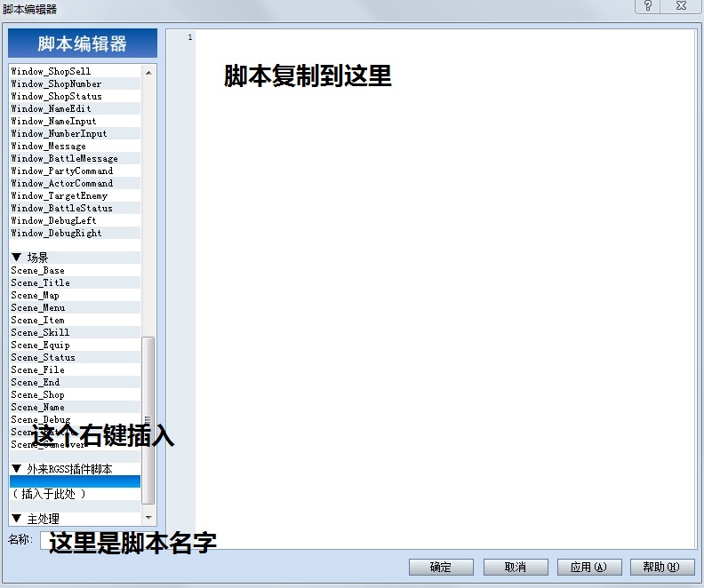The height and width of the screenshot is (588, 704).
Task: Click inside the script code editing area
Action: 444,289
